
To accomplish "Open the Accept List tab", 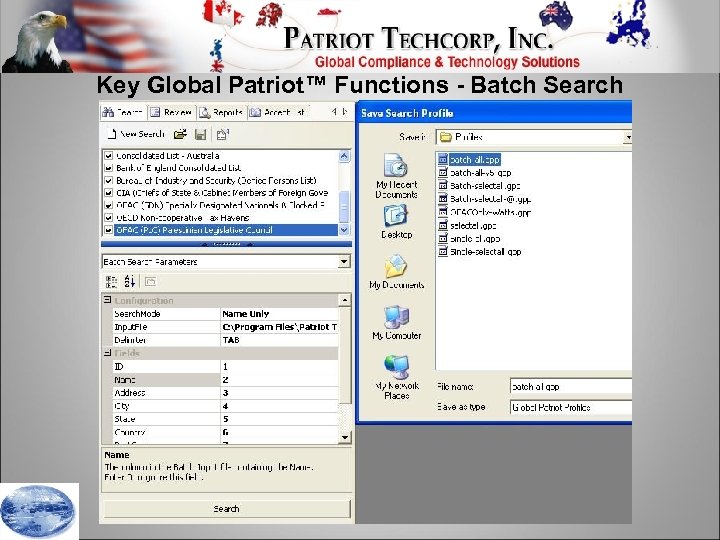I will (278, 112).
